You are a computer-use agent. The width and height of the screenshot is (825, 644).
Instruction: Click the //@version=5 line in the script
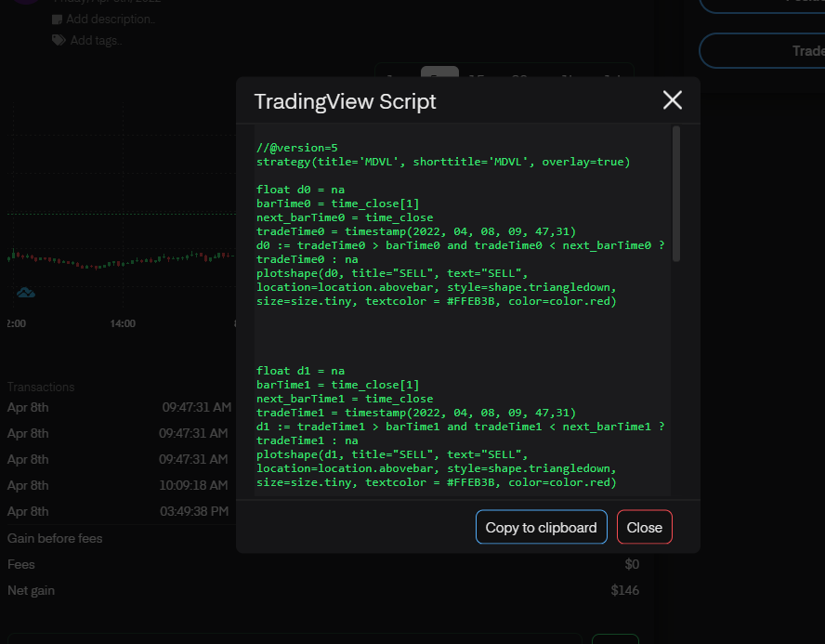pyautogui.click(x=297, y=148)
